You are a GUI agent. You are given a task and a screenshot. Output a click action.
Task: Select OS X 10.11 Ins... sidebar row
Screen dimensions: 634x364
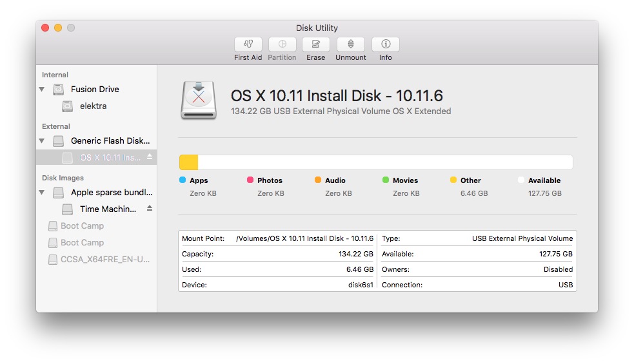[96, 158]
